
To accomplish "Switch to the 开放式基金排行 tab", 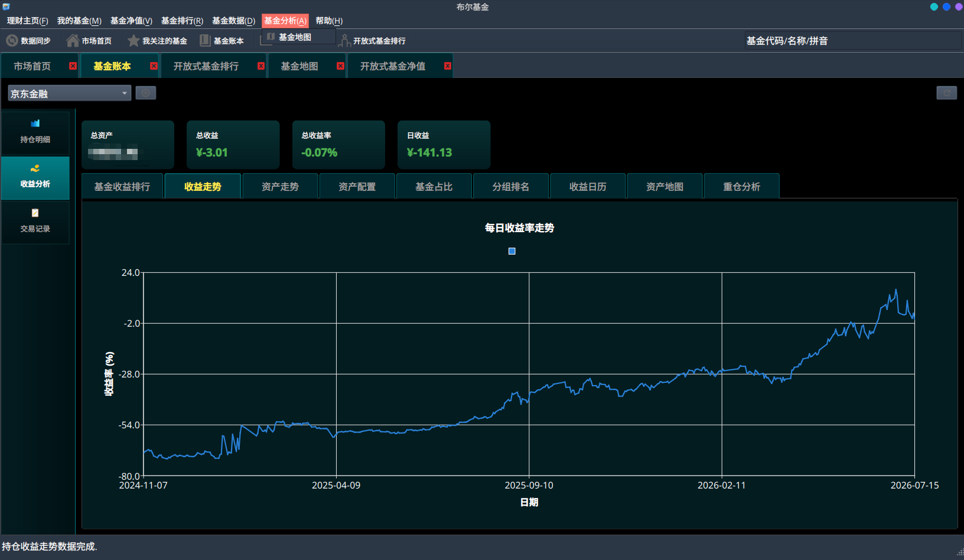I will point(206,66).
